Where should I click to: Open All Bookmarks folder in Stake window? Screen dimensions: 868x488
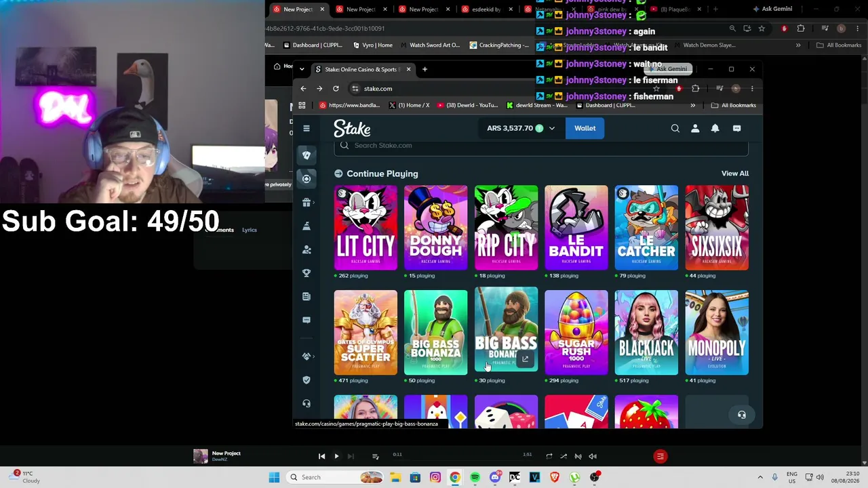pos(733,105)
